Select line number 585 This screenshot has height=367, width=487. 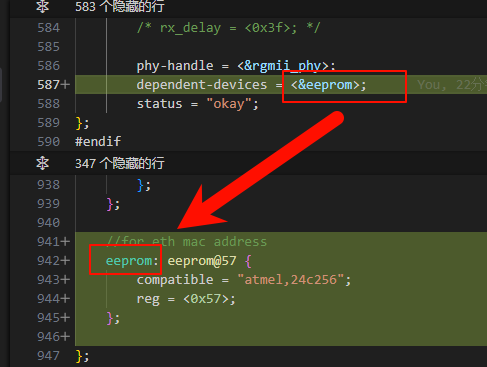pos(49,47)
